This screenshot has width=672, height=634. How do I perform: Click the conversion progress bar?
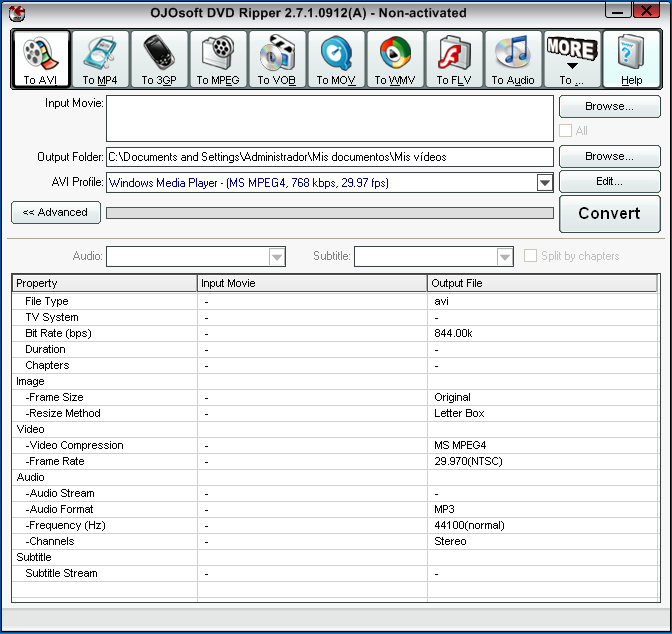(330, 213)
